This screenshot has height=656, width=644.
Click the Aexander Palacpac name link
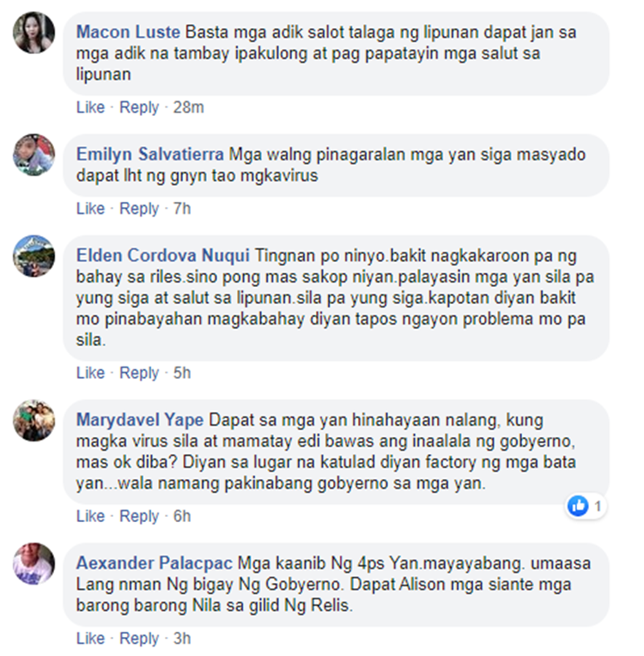[x=154, y=563]
